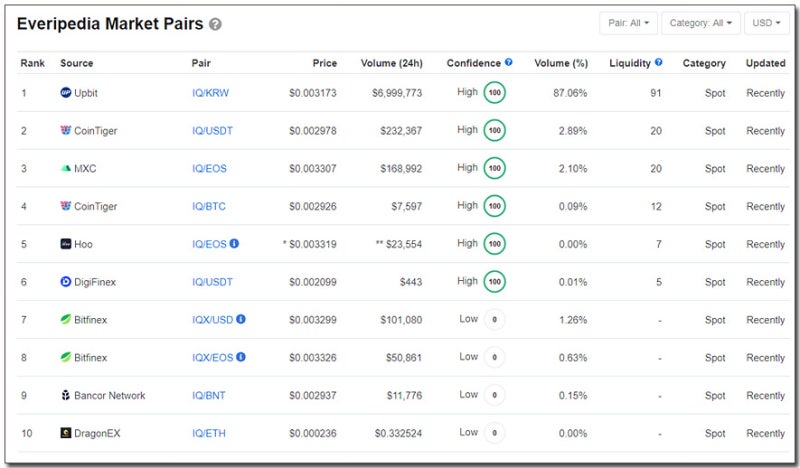Sort by the Category column header

point(704,63)
